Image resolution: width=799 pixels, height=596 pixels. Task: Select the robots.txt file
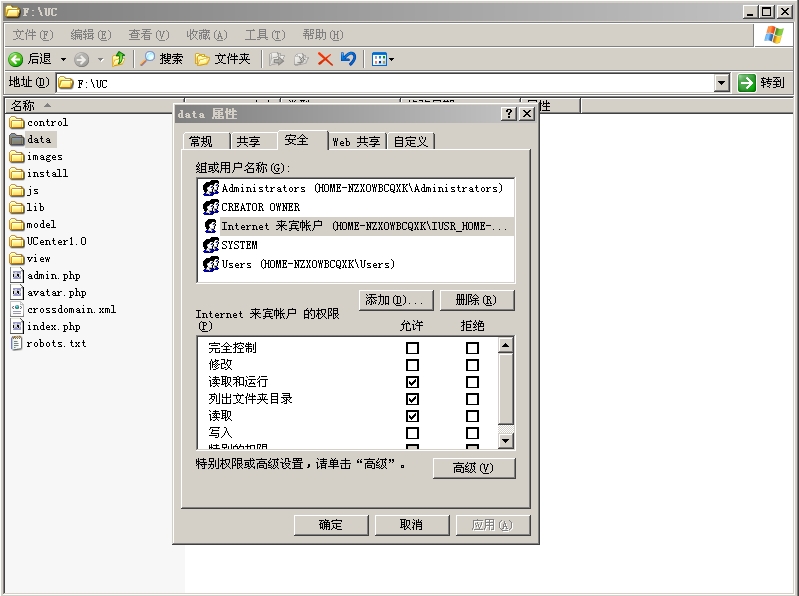coord(48,343)
